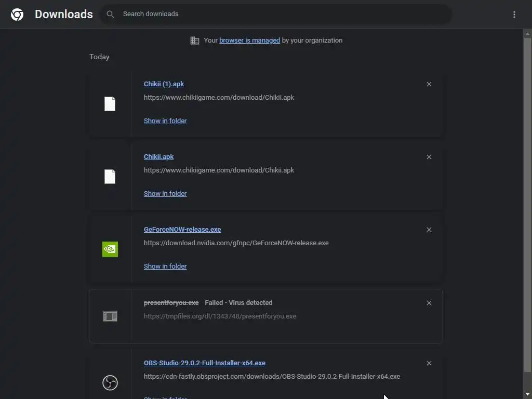Click the Chrome logo icon beside Downloads
The image size is (532, 399).
point(17,14)
